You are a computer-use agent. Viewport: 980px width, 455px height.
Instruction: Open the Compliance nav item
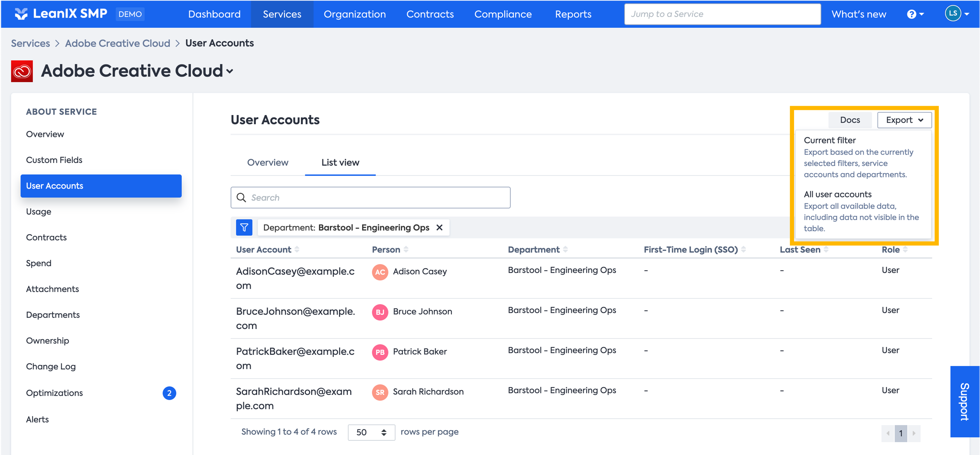[x=502, y=14]
